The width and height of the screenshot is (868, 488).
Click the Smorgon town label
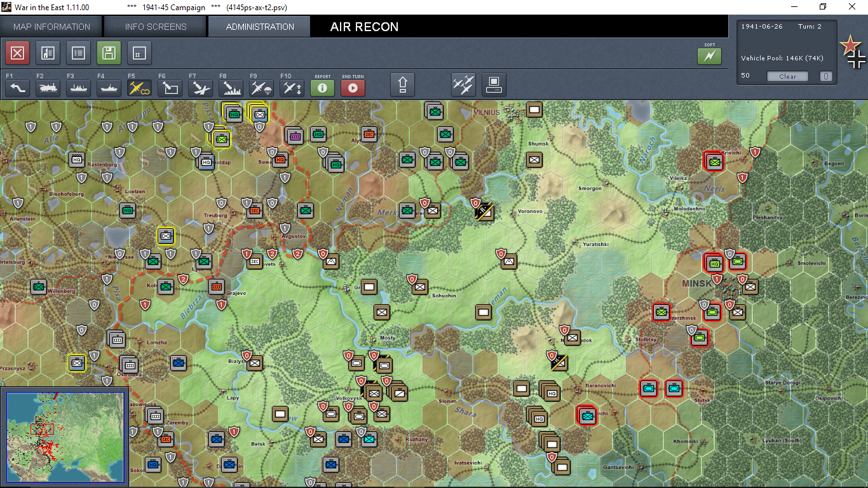pyautogui.click(x=589, y=189)
